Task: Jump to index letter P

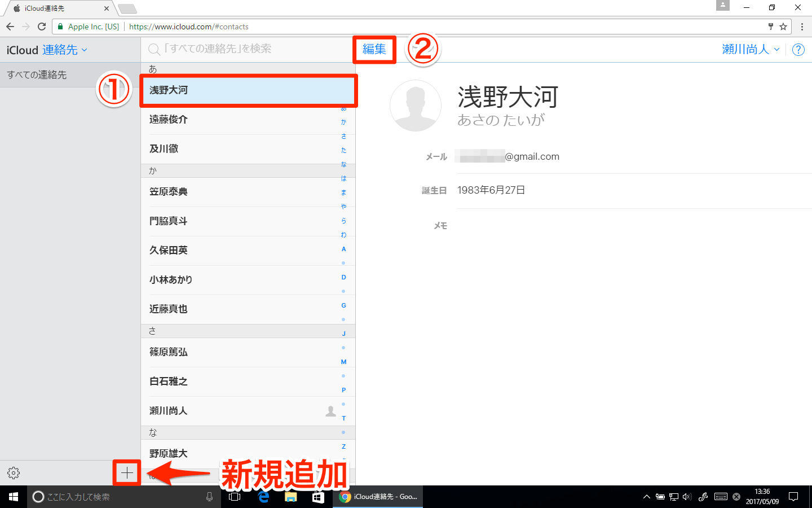Action: click(343, 390)
